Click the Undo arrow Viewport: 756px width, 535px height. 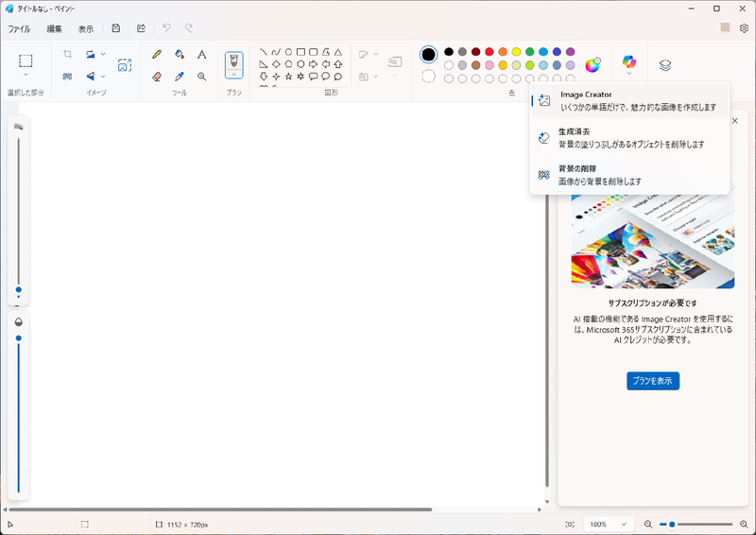166,28
